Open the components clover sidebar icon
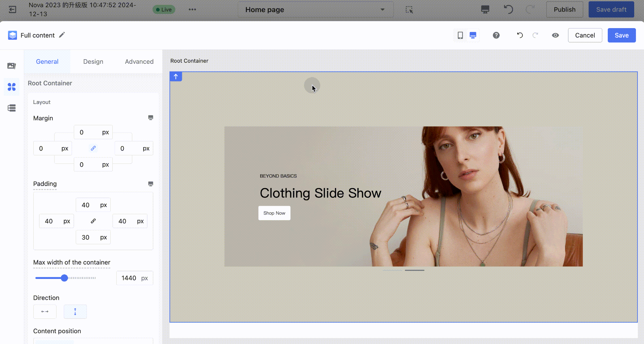Screen dimensions: 644x344 [12, 87]
